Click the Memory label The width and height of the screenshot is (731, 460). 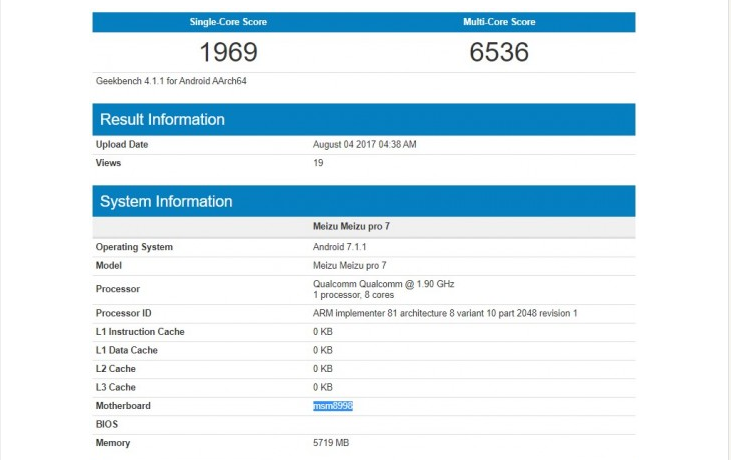coord(113,443)
